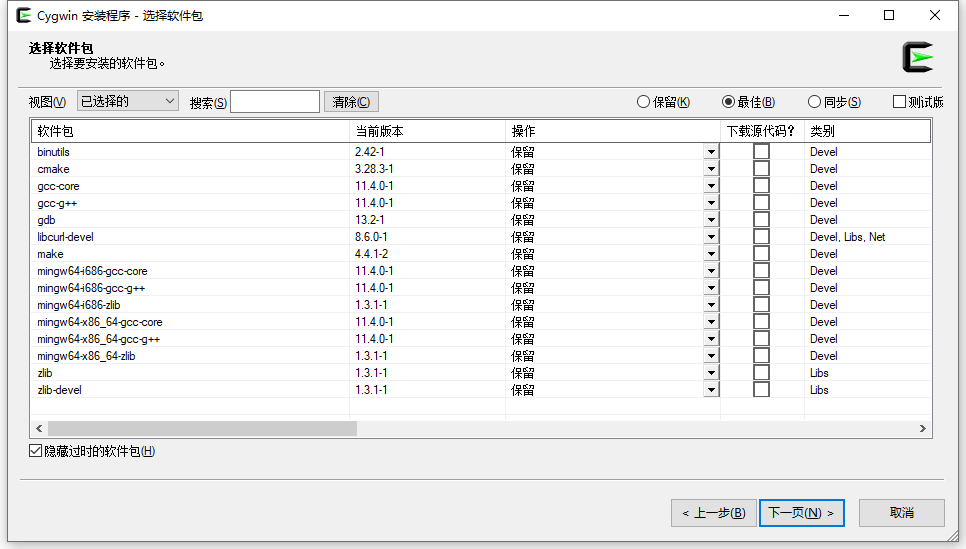Check source download box for binutils
The width and height of the screenshot is (966, 549).
point(761,152)
